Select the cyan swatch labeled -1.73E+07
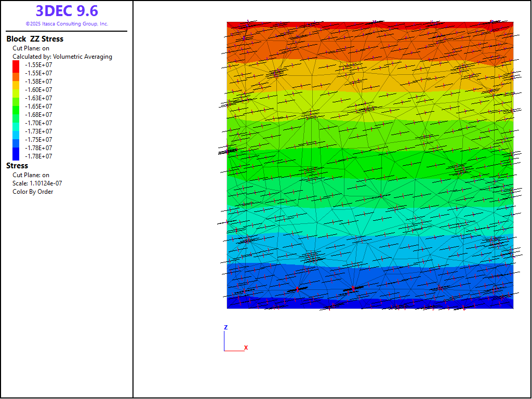This screenshot has height=399, width=532. click(x=16, y=131)
